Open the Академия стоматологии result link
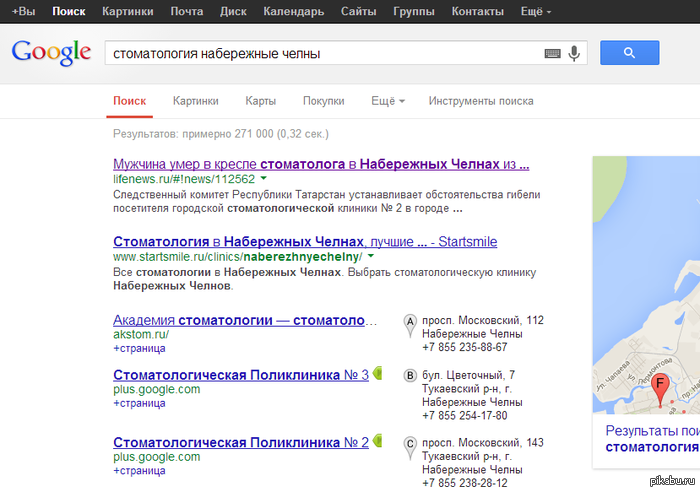Viewport: 700px width, 492px height. coord(245,320)
